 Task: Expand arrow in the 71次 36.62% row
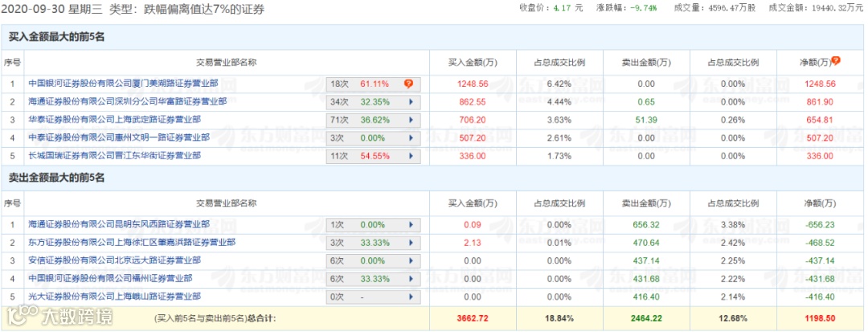click(x=411, y=120)
